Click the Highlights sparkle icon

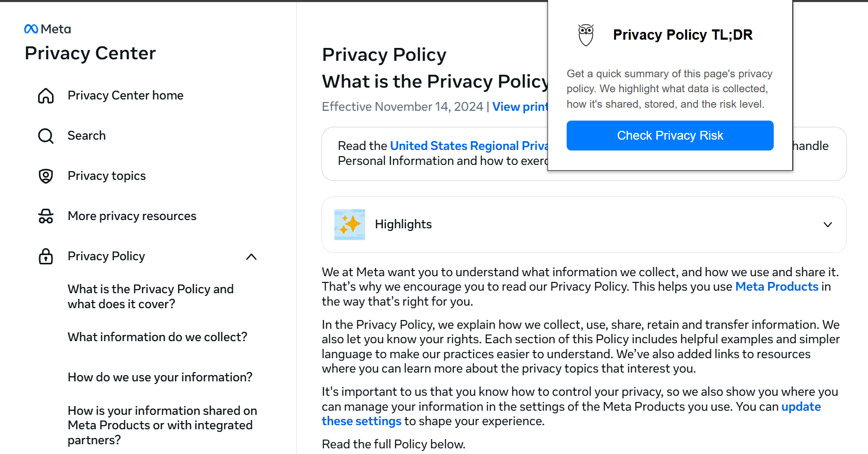350,225
